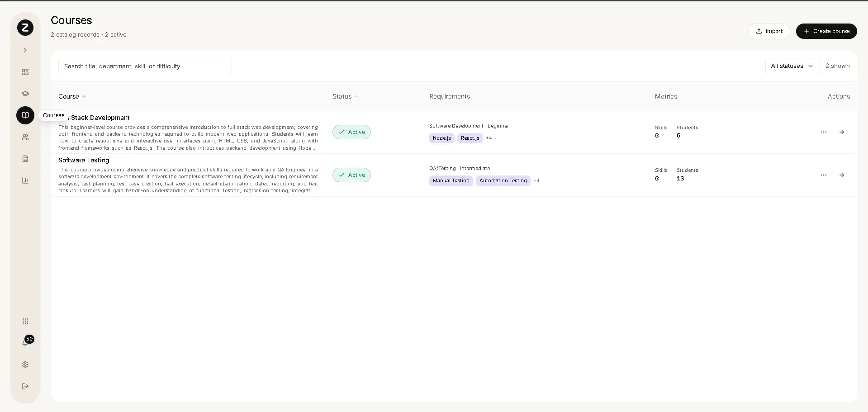
Task: Open the dashboard grid icon in sidebar
Action: point(25,72)
